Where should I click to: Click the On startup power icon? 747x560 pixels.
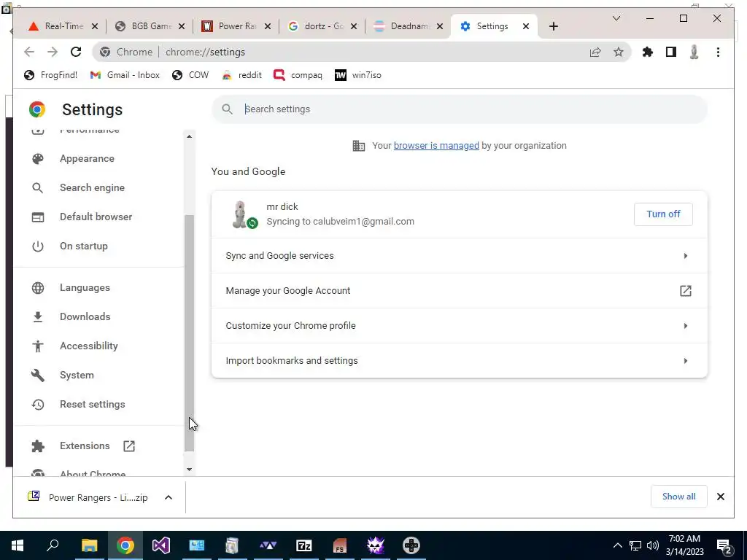tap(38, 246)
